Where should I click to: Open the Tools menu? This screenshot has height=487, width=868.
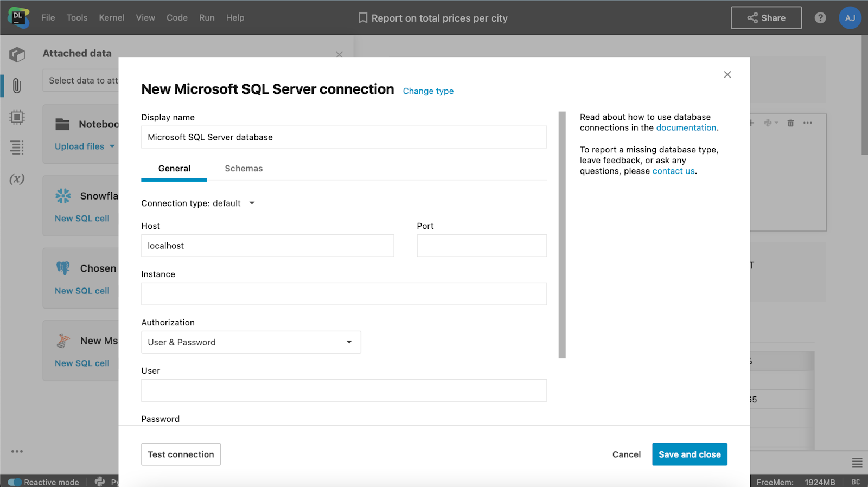click(x=77, y=18)
